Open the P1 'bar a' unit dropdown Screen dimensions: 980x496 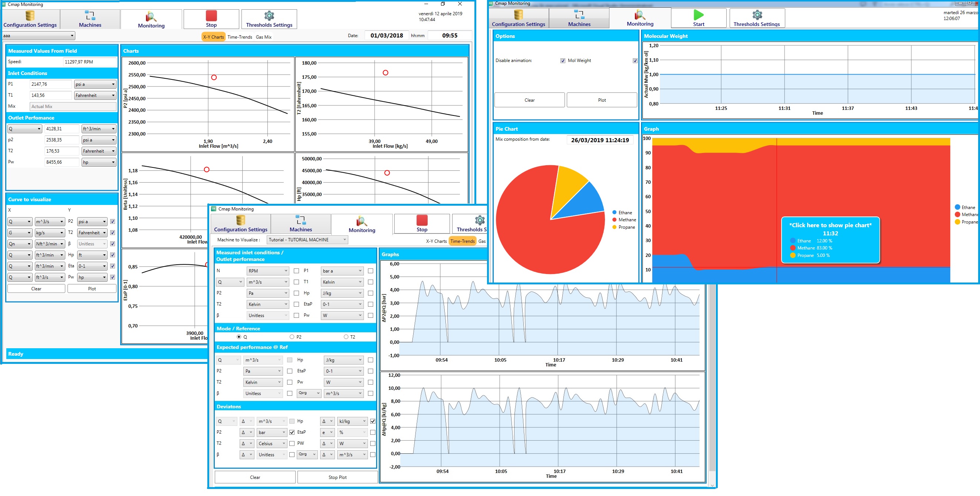click(342, 271)
